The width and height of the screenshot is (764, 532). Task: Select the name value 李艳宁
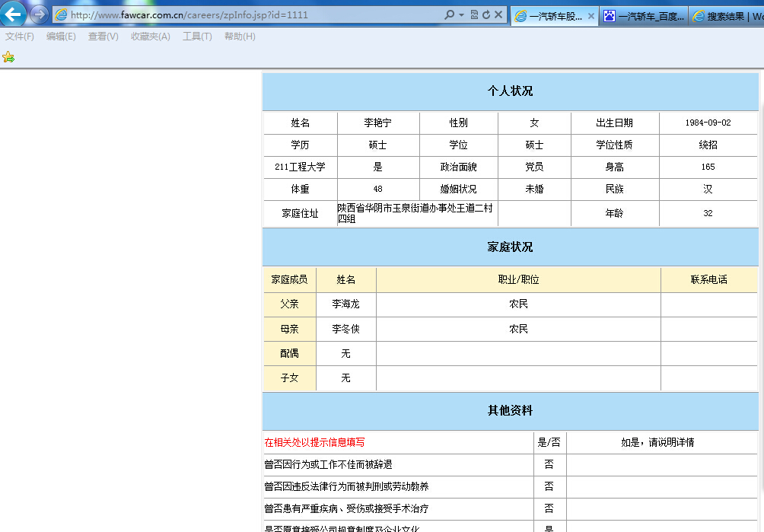pos(377,123)
